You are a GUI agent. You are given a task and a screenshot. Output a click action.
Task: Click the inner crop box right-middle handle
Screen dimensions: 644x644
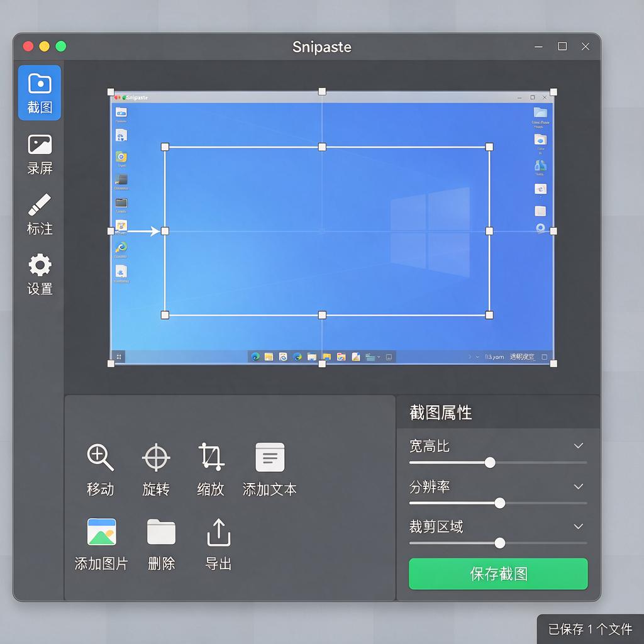[489, 231]
